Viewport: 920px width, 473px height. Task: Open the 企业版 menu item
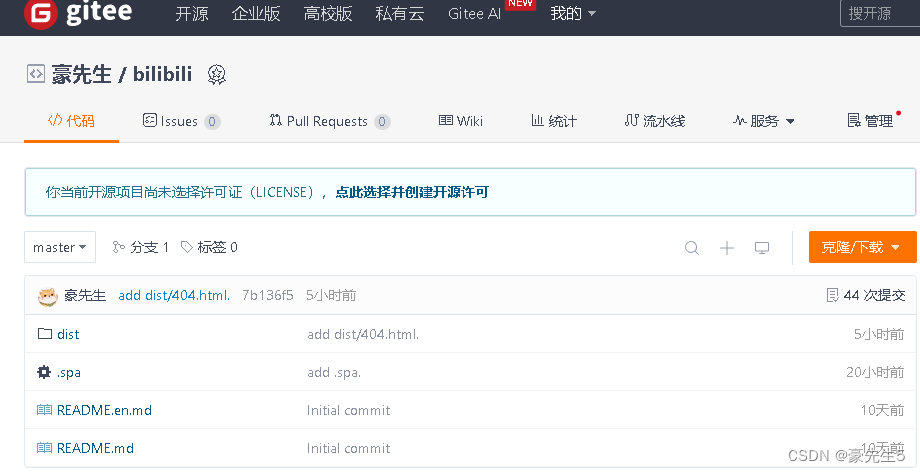click(x=256, y=13)
